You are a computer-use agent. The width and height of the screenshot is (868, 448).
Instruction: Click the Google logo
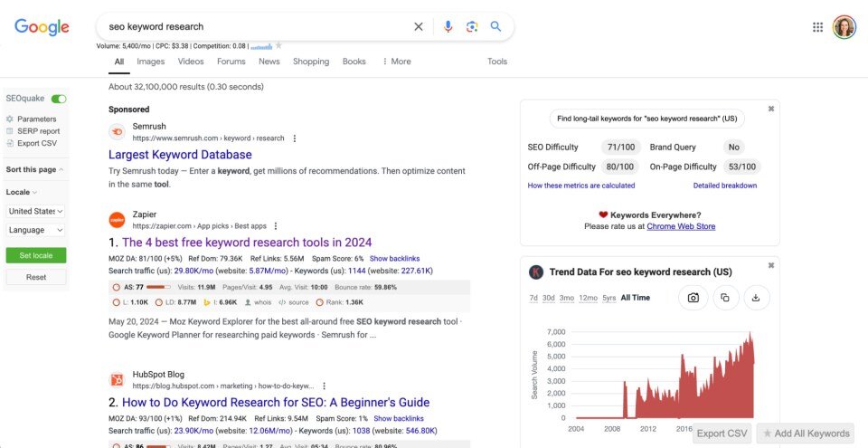pos(42,26)
